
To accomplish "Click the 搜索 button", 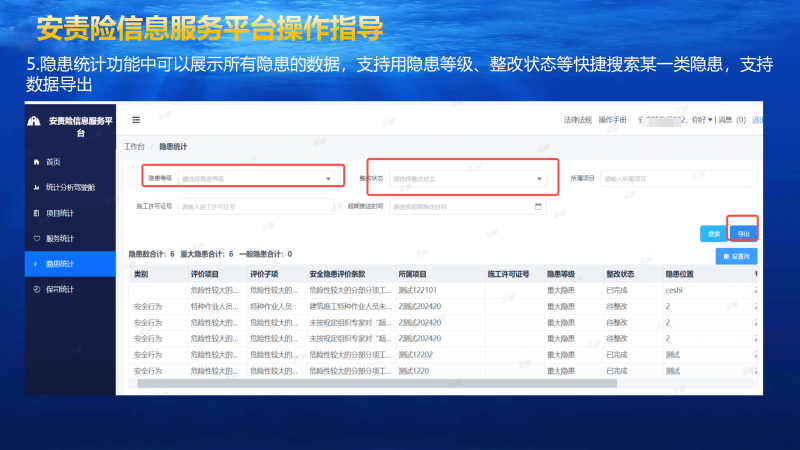I will [713, 234].
